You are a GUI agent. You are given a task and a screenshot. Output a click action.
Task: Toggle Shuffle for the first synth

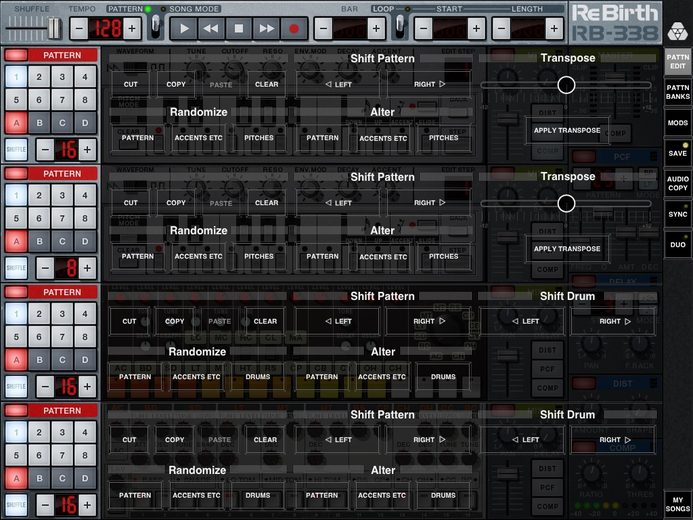click(x=16, y=149)
